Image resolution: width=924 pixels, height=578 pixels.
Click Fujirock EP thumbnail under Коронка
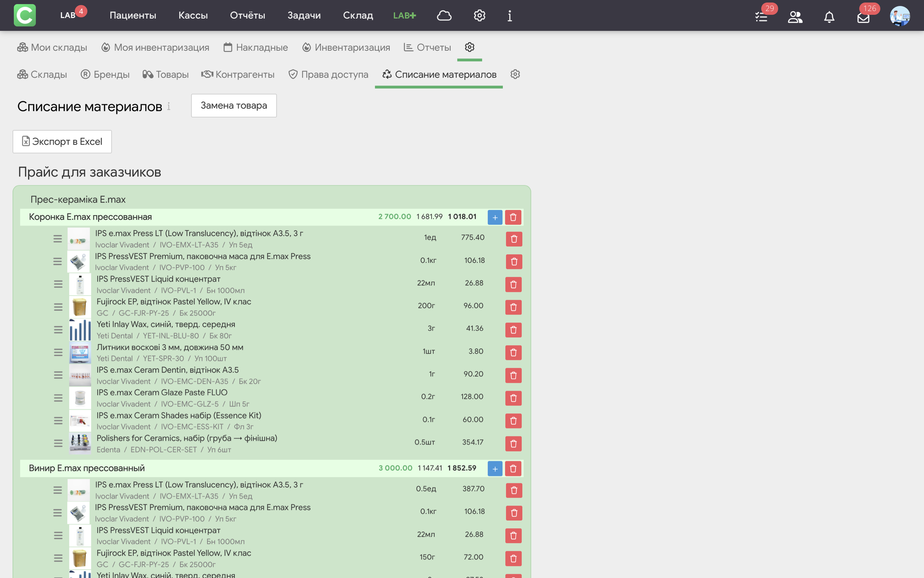click(x=80, y=307)
